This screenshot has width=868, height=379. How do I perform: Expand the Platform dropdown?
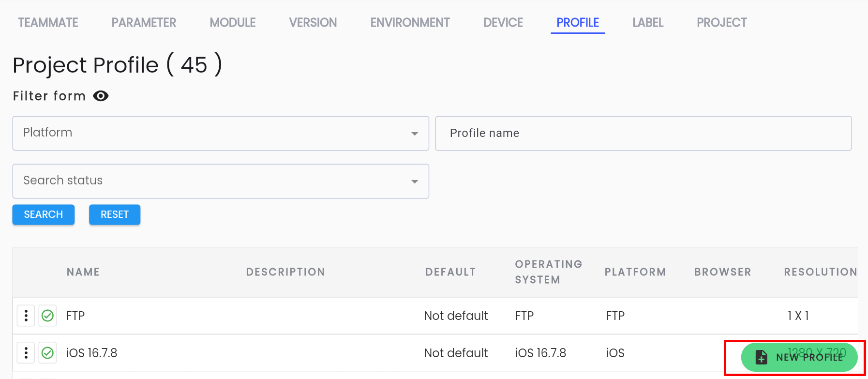click(221, 133)
